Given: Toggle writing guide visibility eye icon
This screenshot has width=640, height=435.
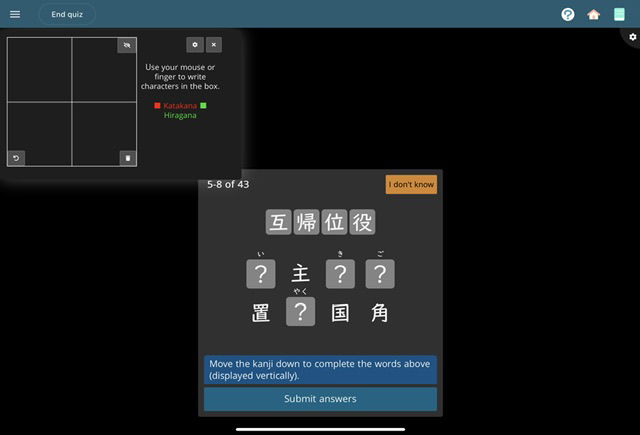Looking at the screenshot, I should point(126,45).
